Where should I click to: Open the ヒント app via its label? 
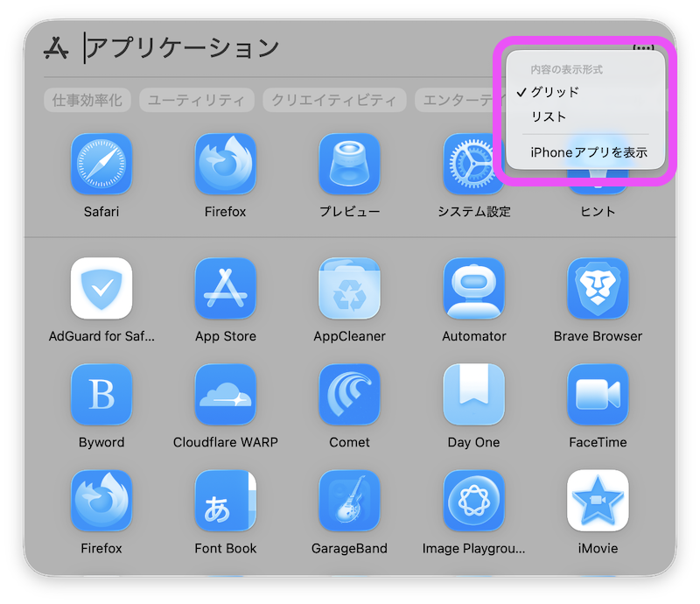tap(598, 211)
